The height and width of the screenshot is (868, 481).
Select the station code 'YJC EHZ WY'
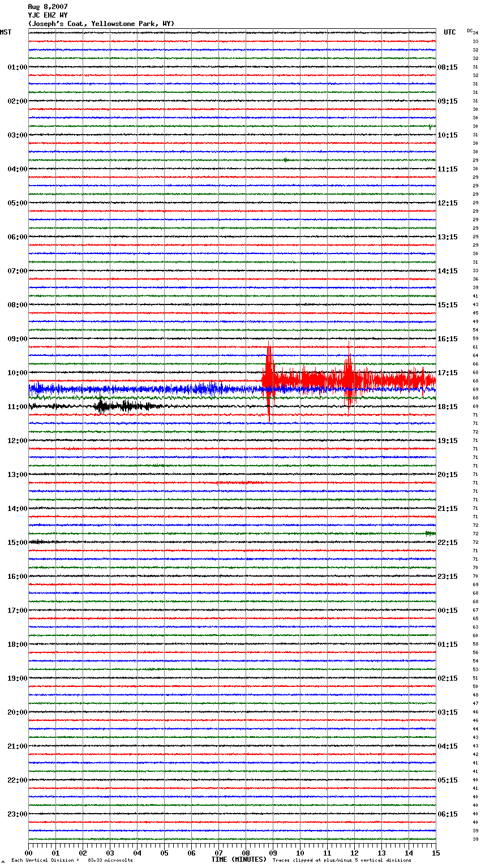(x=48, y=15)
